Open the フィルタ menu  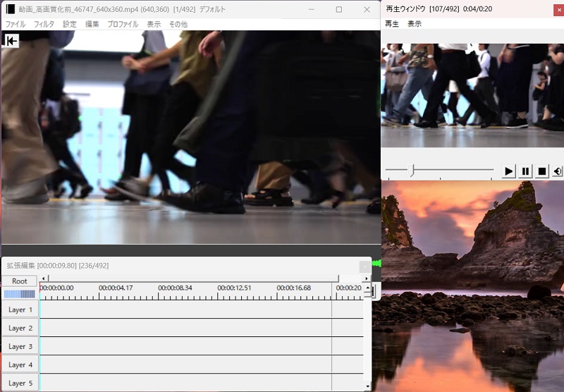(x=44, y=24)
